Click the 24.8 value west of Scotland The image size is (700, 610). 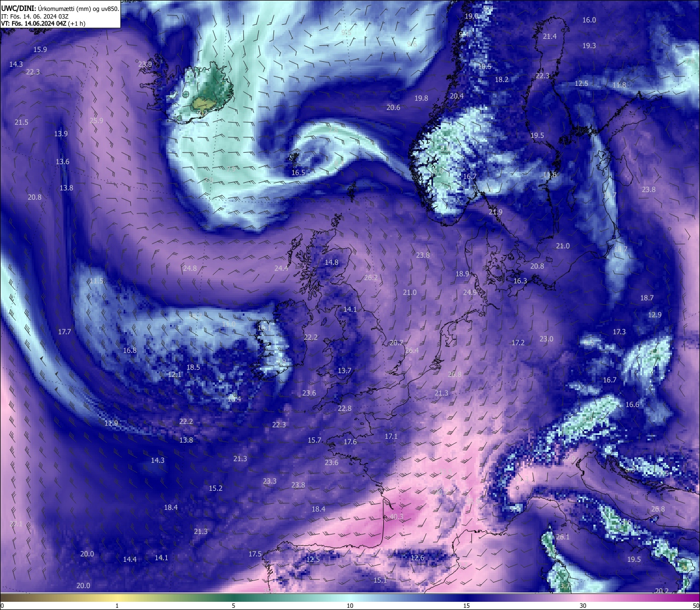(190, 268)
